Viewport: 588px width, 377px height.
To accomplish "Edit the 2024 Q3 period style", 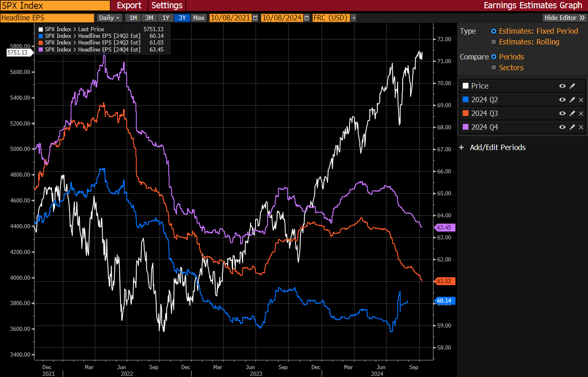I will pyautogui.click(x=572, y=113).
